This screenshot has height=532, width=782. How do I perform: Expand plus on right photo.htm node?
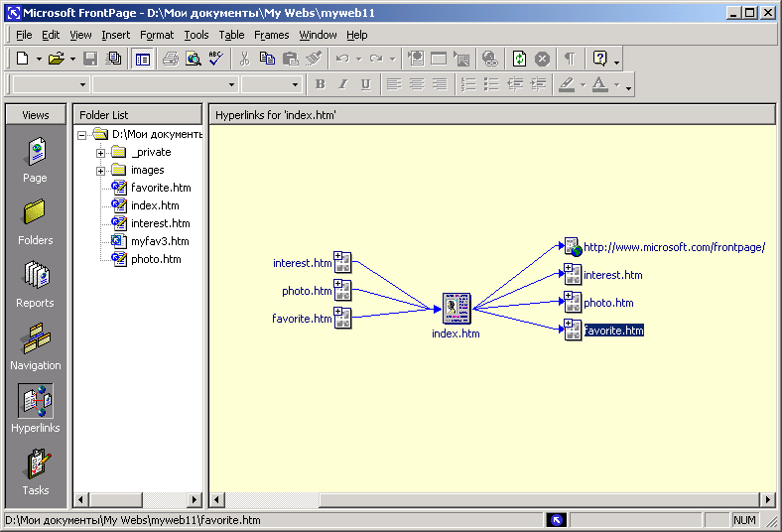(x=569, y=296)
